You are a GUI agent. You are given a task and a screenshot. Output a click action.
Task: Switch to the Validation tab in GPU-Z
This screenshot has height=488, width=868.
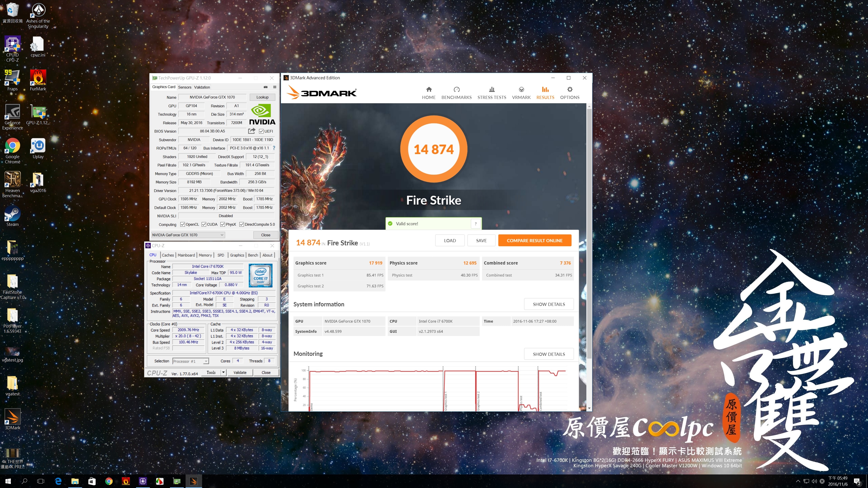pos(202,87)
